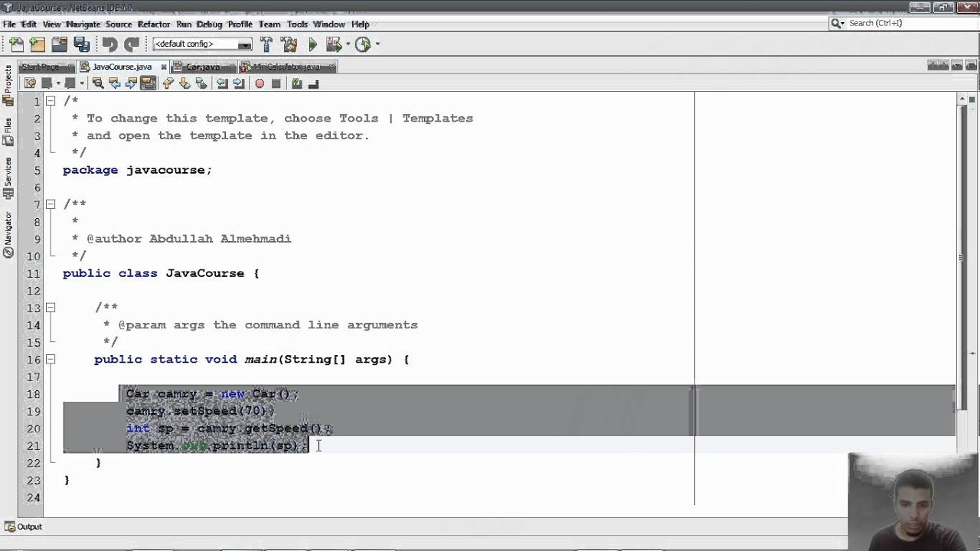Image resolution: width=980 pixels, height=551 pixels.
Task: Click the Save All toolbar icon
Action: 81,44
